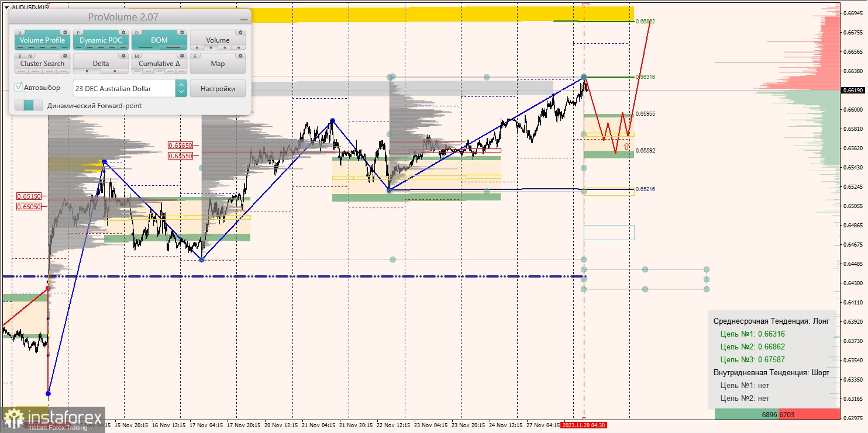Enable the Volume indicator
The width and height of the screenshot is (868, 433).
pos(218,41)
